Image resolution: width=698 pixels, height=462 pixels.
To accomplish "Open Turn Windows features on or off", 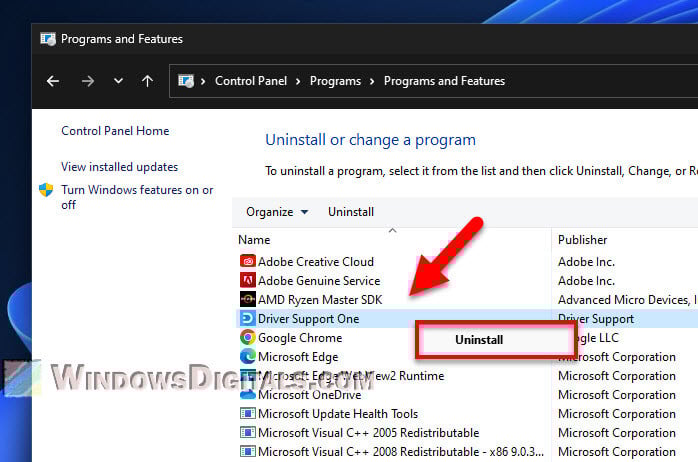I will coord(137,197).
